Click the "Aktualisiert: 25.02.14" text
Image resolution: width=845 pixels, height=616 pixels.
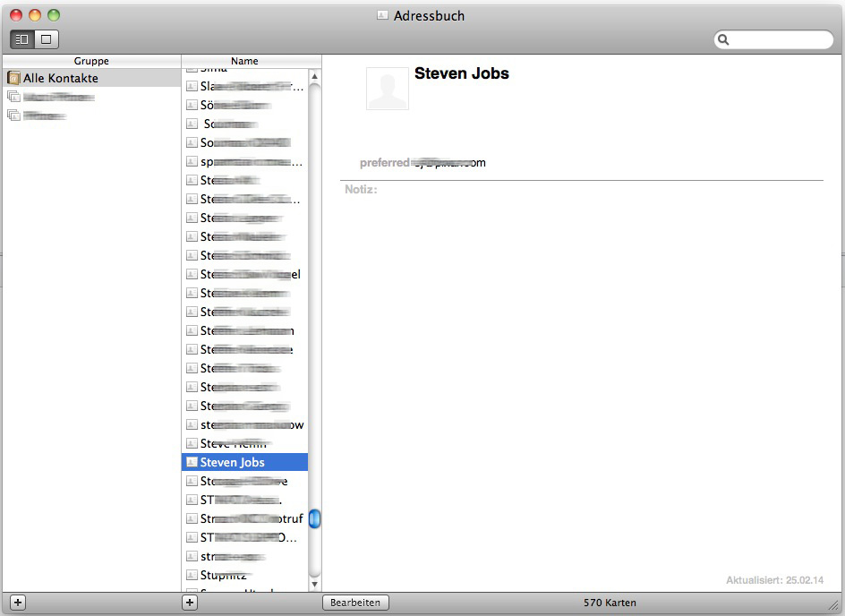[775, 580]
